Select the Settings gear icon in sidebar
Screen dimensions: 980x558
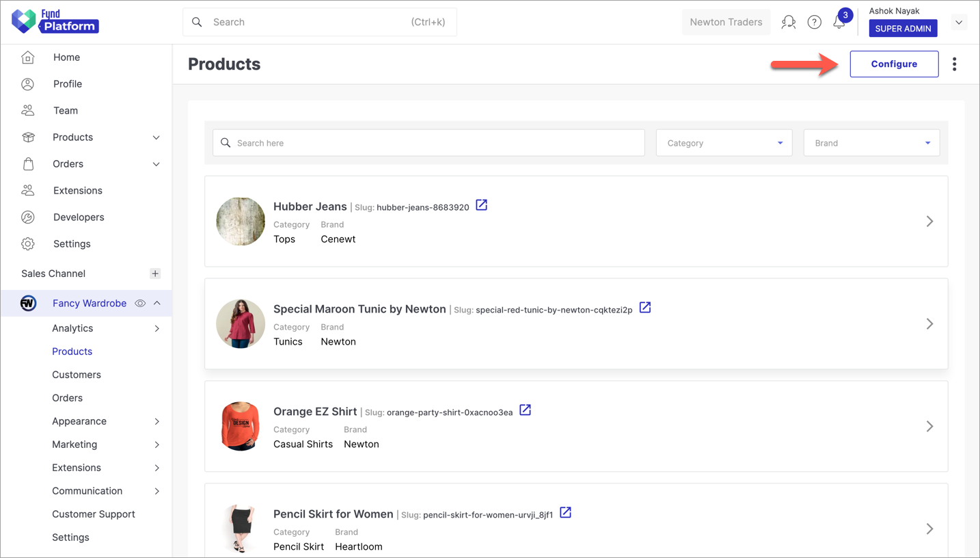coord(27,243)
